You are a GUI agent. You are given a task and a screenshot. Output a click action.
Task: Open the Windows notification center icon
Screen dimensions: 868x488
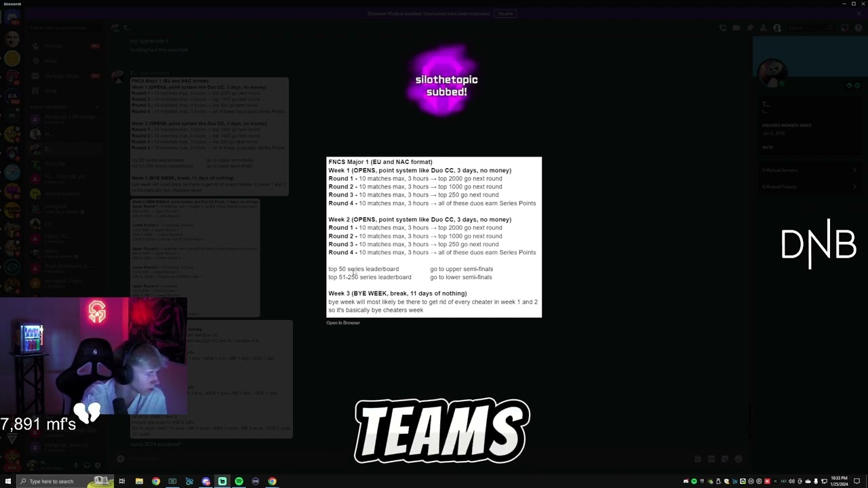point(856,481)
